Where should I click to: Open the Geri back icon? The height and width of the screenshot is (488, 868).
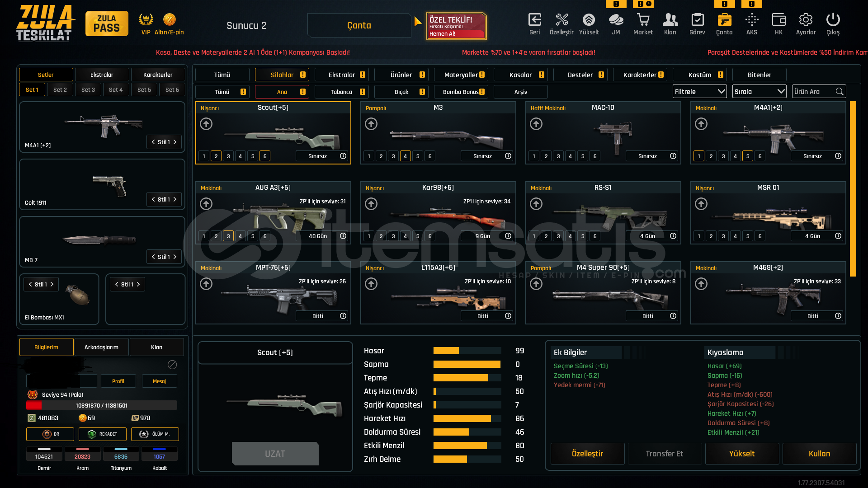point(535,23)
